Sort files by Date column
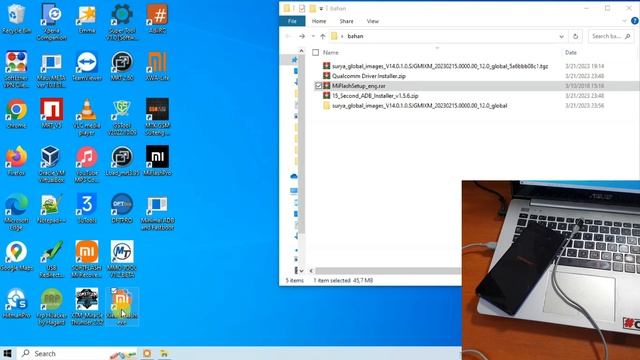Screen dimensions: 640x360 click(x=571, y=53)
